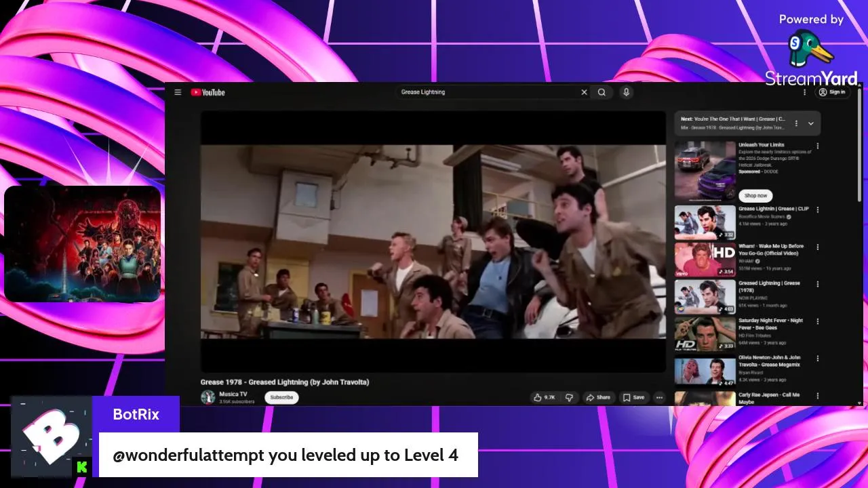Expand the Next up mix playlist chevron
The width and height of the screenshot is (868, 488).
tap(810, 123)
